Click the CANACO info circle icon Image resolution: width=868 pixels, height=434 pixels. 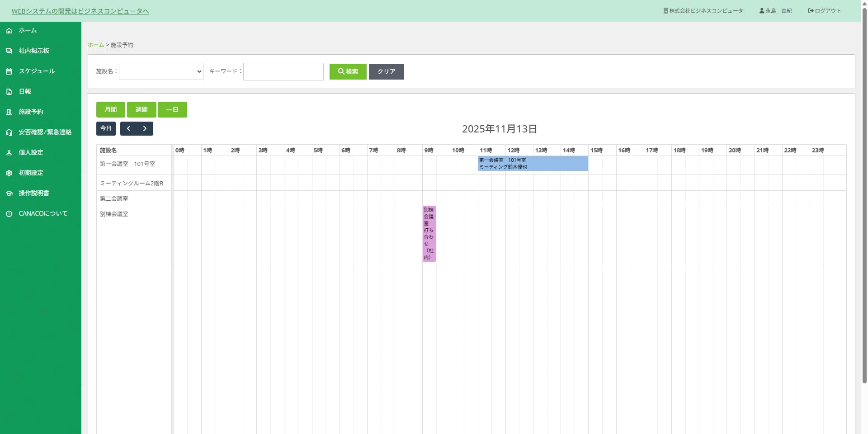[x=9, y=214]
